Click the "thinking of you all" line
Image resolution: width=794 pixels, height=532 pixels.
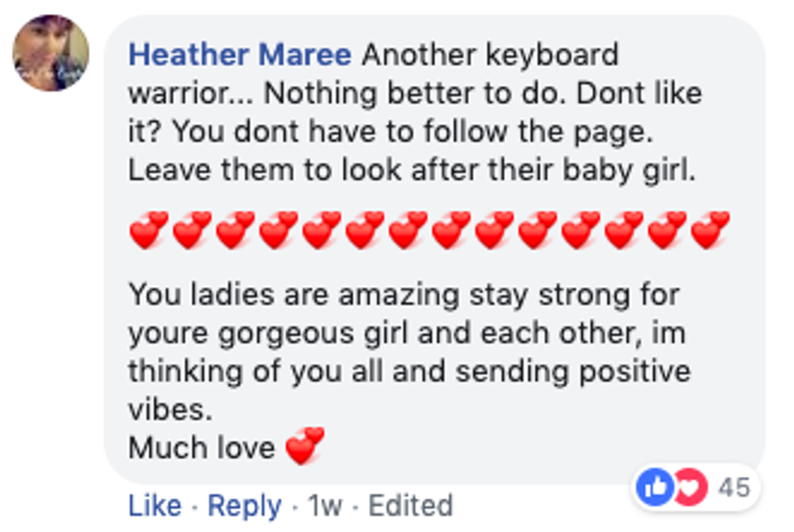click(409, 371)
